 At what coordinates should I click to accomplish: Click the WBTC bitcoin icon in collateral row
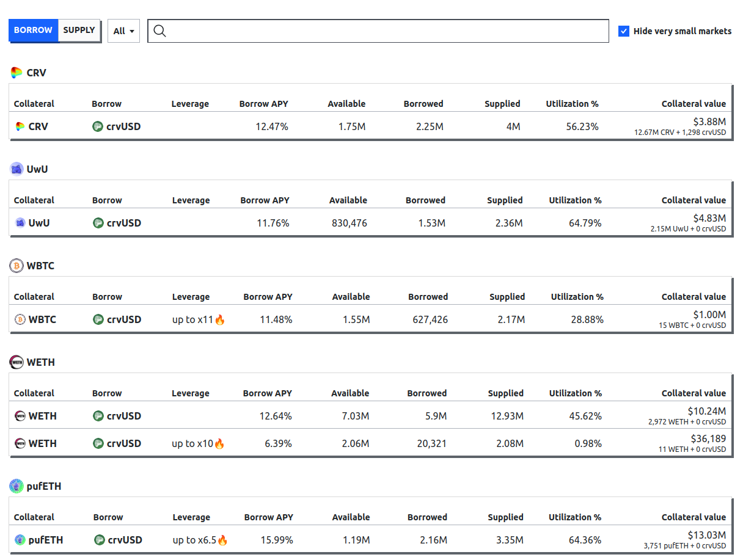pos(20,319)
